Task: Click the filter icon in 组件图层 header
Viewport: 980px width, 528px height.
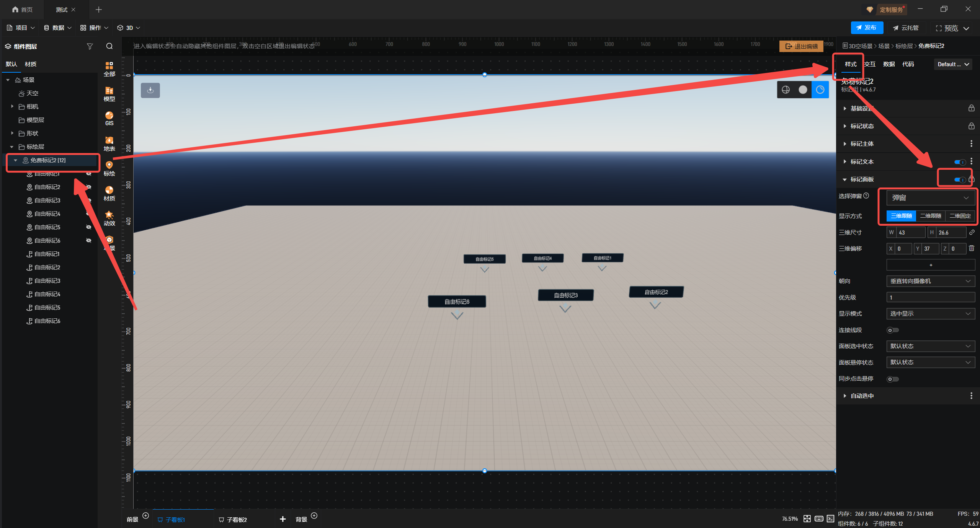Action: pyautogui.click(x=90, y=46)
